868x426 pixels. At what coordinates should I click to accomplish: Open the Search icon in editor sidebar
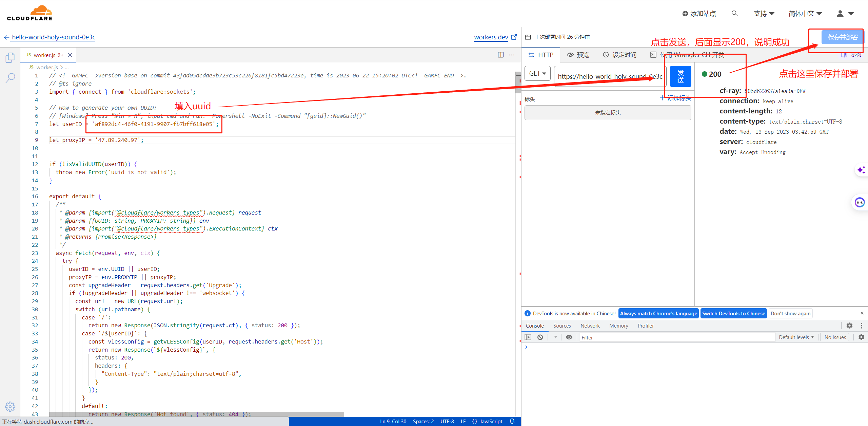[x=10, y=78]
